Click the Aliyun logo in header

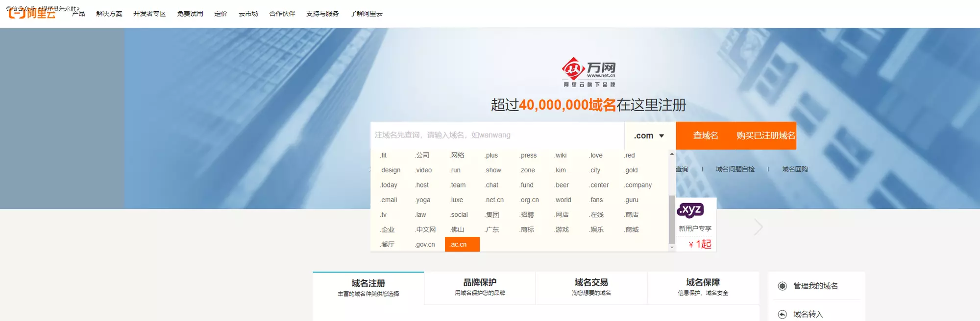(32, 14)
